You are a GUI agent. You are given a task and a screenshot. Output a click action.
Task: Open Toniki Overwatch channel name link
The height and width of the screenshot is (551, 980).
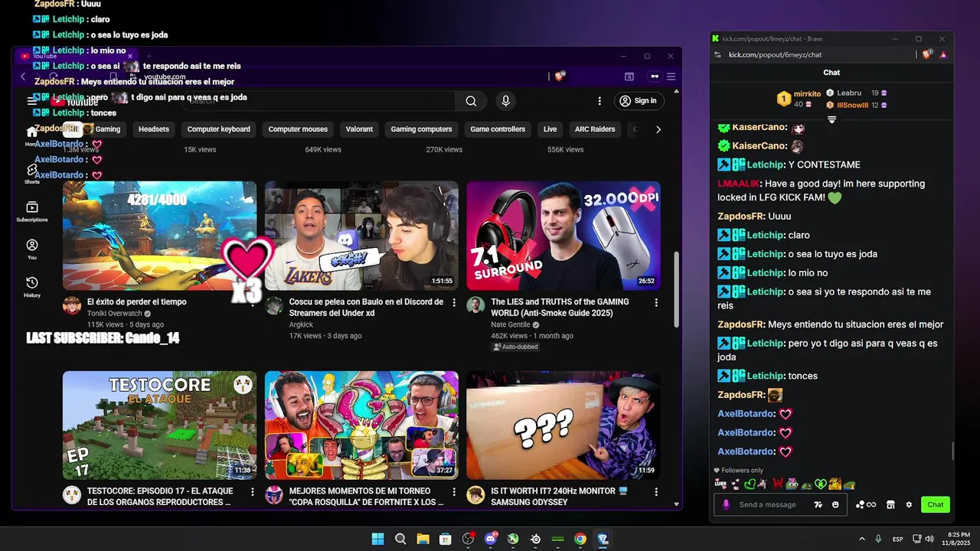tap(115, 314)
